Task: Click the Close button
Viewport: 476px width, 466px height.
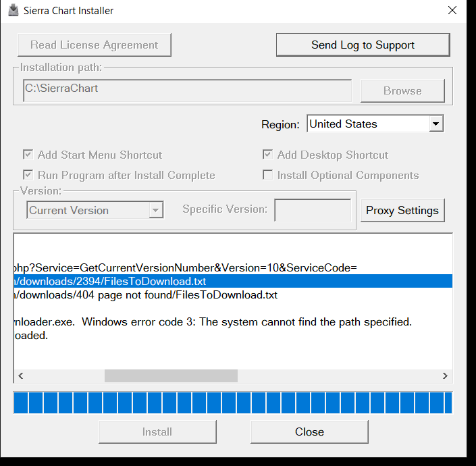Action: (309, 432)
